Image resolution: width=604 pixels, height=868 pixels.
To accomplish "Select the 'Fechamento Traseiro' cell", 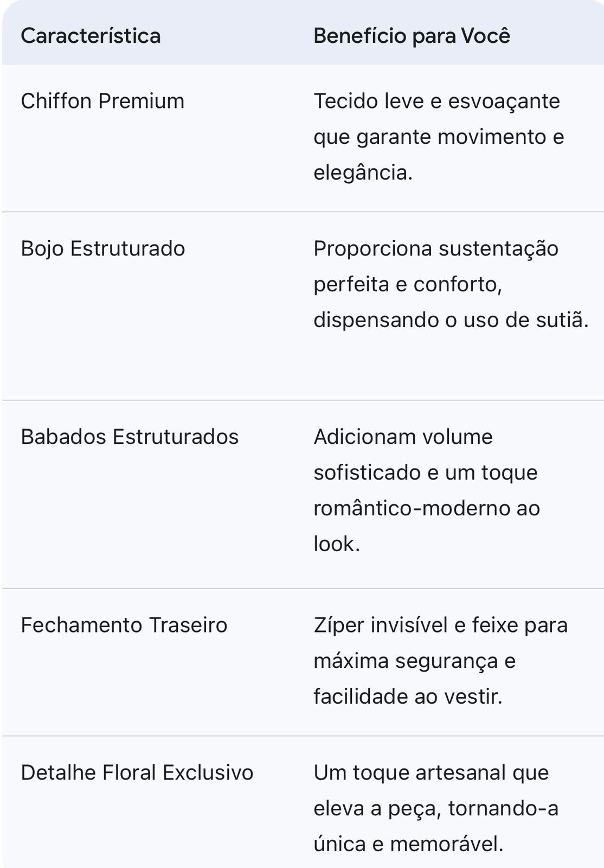I will (x=124, y=626).
